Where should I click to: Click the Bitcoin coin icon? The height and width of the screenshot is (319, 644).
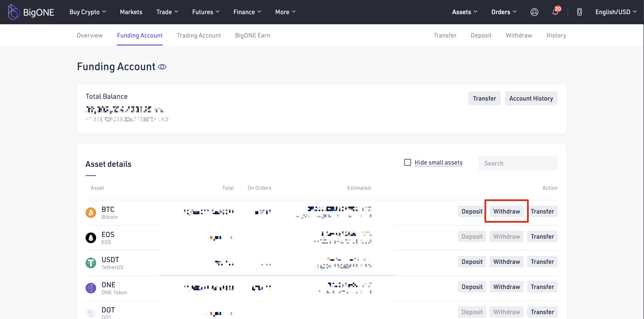coord(91,212)
